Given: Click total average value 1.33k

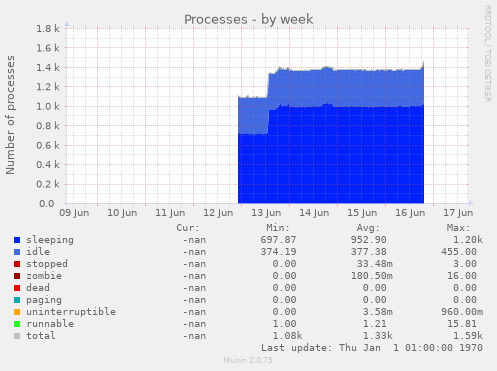Looking at the screenshot, I should coord(377,336).
